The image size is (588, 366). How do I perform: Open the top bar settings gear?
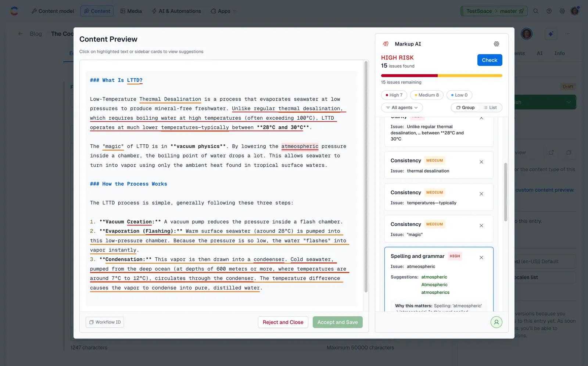coord(562,11)
